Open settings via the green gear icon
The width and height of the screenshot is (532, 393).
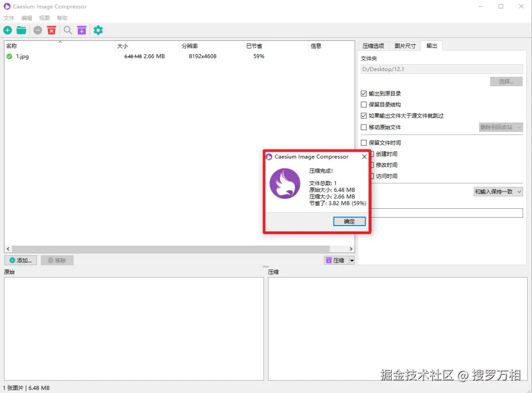pyautogui.click(x=98, y=30)
